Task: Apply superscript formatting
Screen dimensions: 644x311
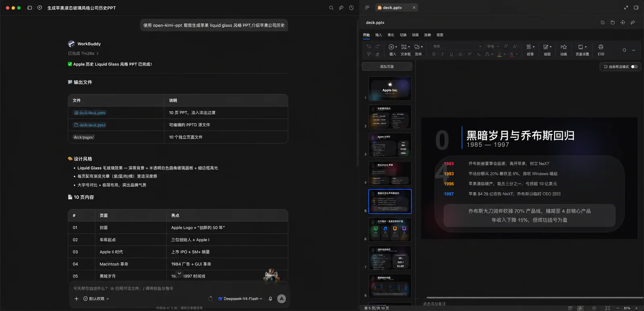Action: [469, 54]
